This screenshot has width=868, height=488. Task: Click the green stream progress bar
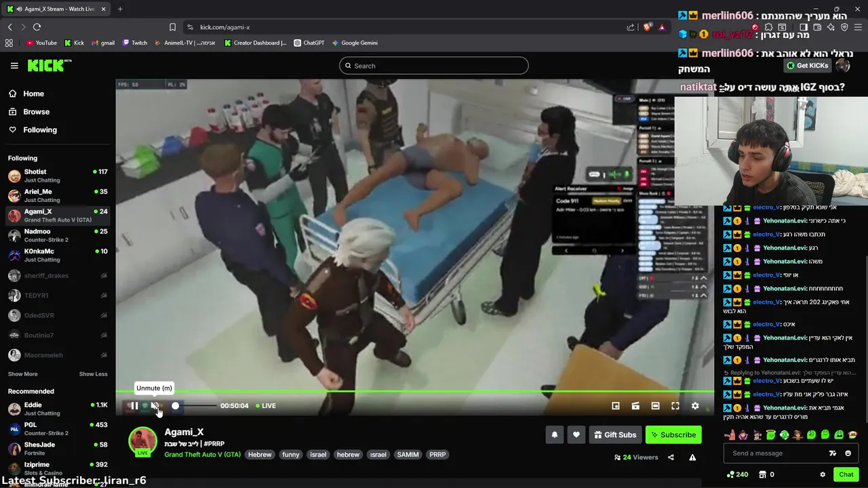[414, 392]
